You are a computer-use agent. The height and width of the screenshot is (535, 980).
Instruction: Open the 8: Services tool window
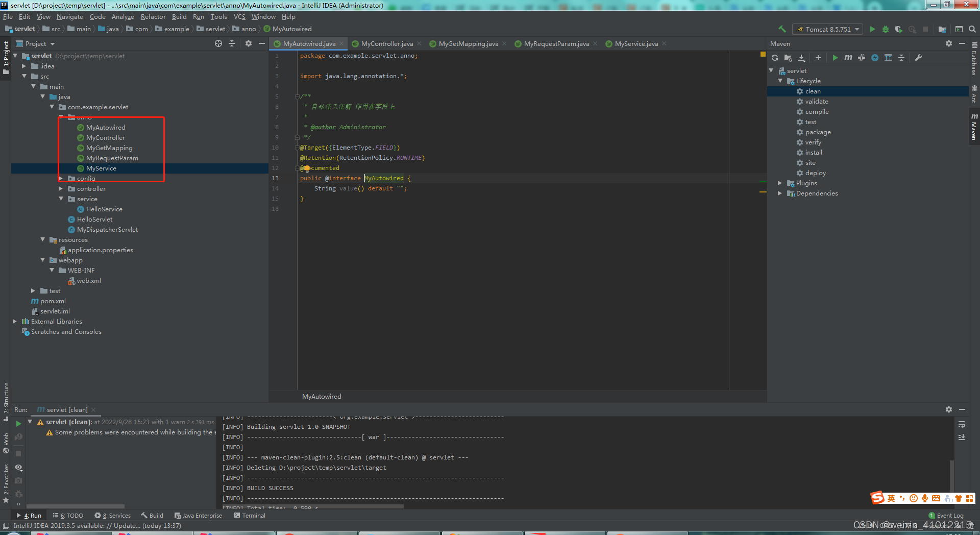tap(113, 515)
